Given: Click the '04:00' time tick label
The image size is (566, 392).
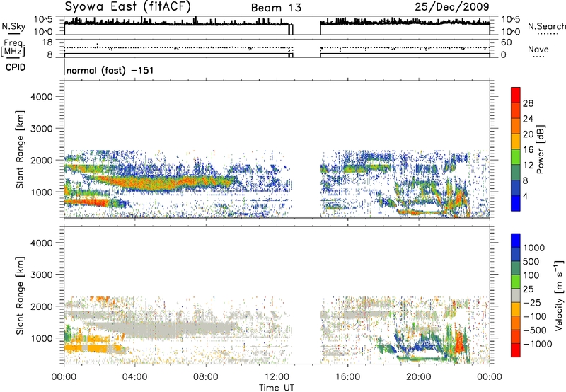Looking at the screenshot, I should pyautogui.click(x=134, y=377).
